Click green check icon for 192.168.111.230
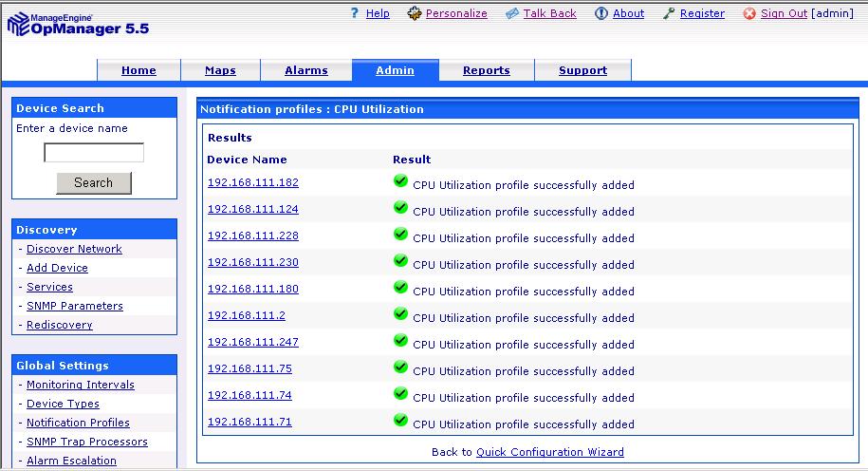This screenshot has width=868, height=471. tap(400, 260)
